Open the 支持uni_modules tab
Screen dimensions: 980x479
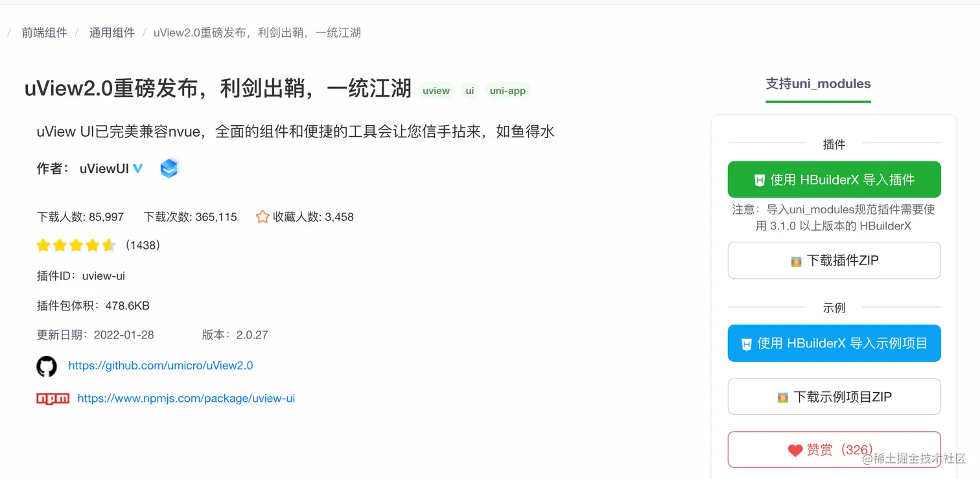tap(818, 84)
